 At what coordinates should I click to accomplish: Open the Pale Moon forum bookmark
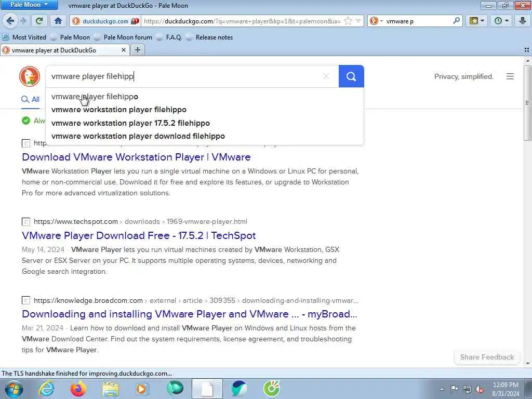(123, 37)
